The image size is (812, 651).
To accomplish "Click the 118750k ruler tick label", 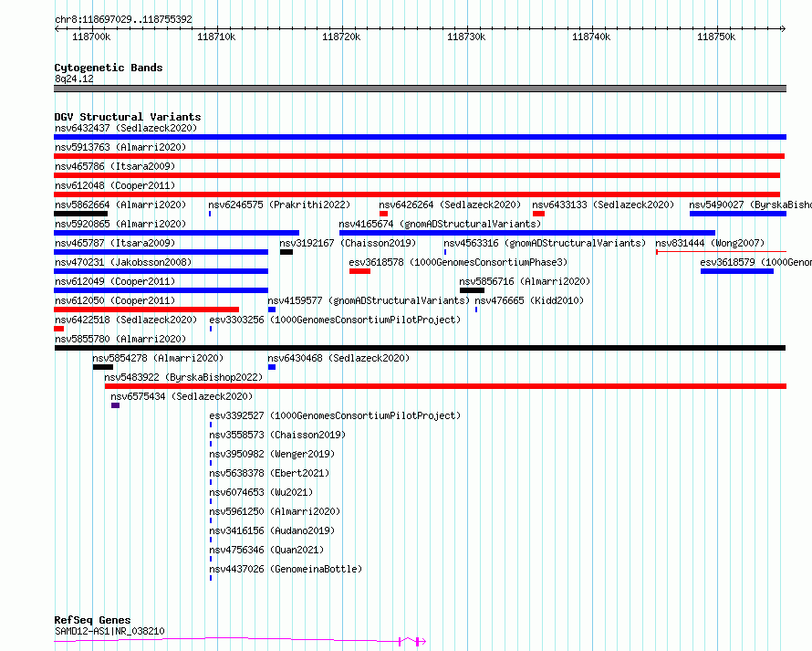I will tap(716, 37).
